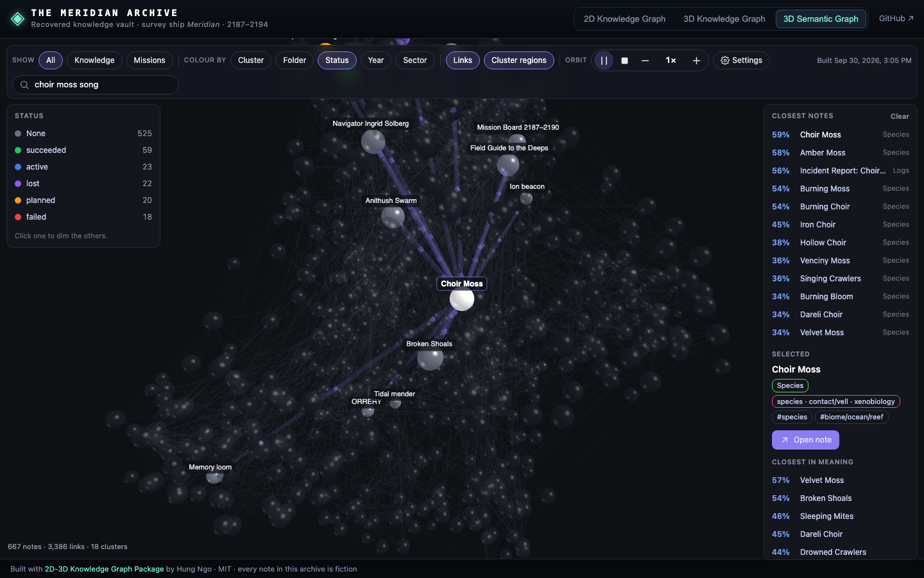Open the 2D-3D Knowledge Graph Package link
Screen dimensions: 924x578
point(104,569)
